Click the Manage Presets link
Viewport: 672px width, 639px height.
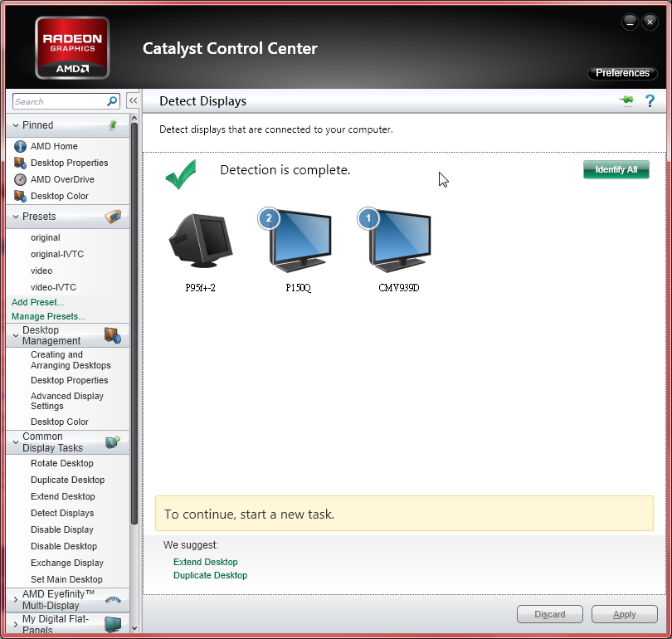[48, 316]
